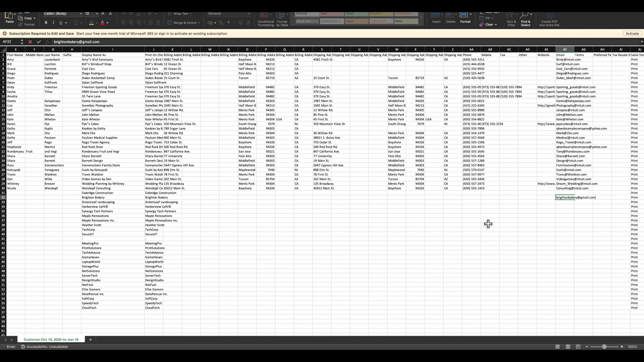Expand the cell styles gallery arrow
This screenshot has width=644, height=362.
click(x=421, y=18)
